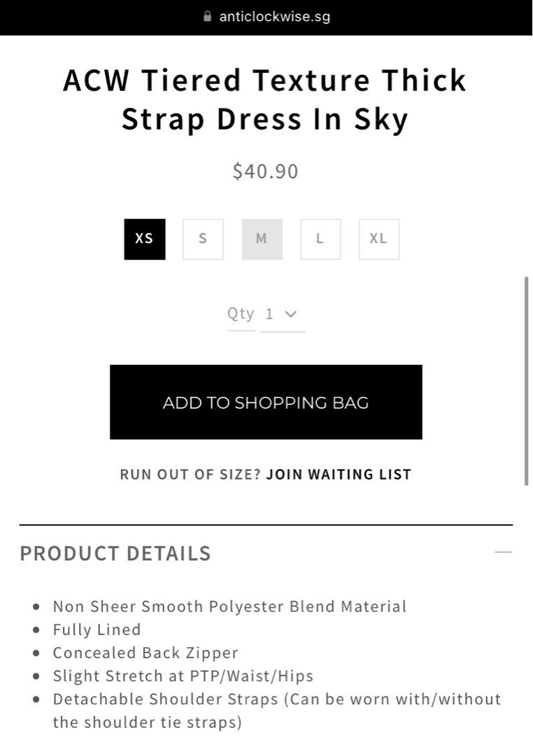
Task: Select the XS size option
Action: [144, 239]
